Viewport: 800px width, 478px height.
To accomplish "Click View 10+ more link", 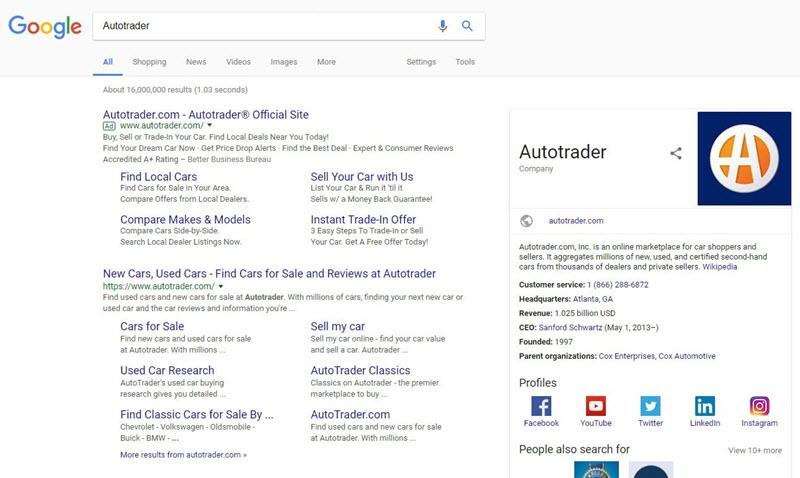I will coord(755,450).
